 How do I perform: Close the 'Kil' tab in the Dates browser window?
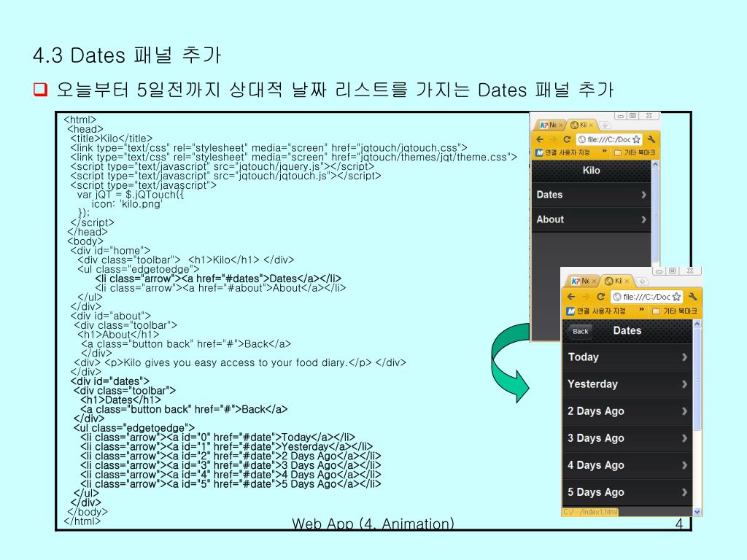point(627,281)
